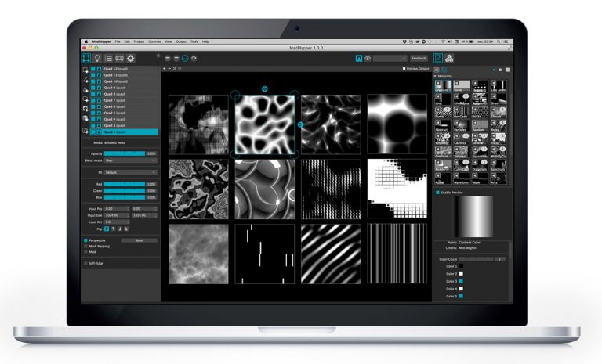
Task: Click the Feedback button
Action: click(419, 58)
